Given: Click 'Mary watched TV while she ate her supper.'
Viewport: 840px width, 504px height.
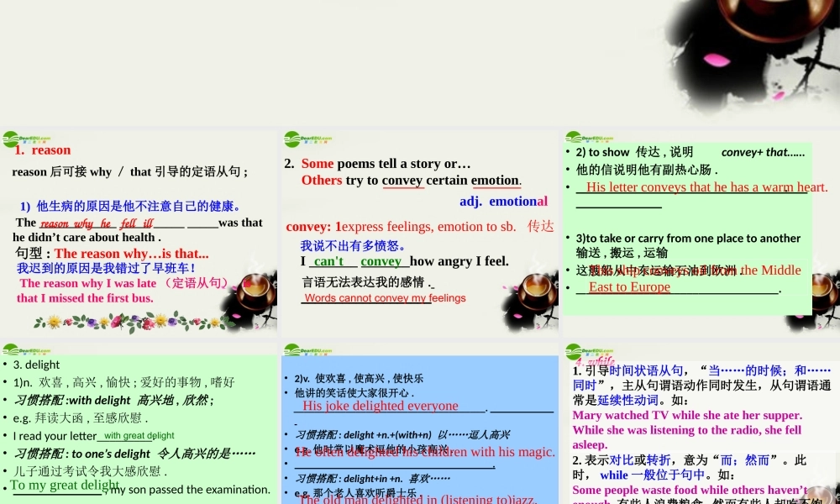Looking at the screenshot, I should pos(687,415).
